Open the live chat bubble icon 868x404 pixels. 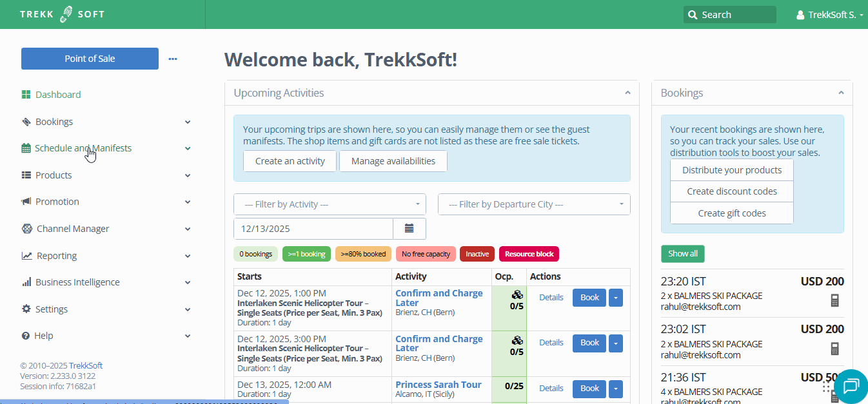click(x=851, y=387)
